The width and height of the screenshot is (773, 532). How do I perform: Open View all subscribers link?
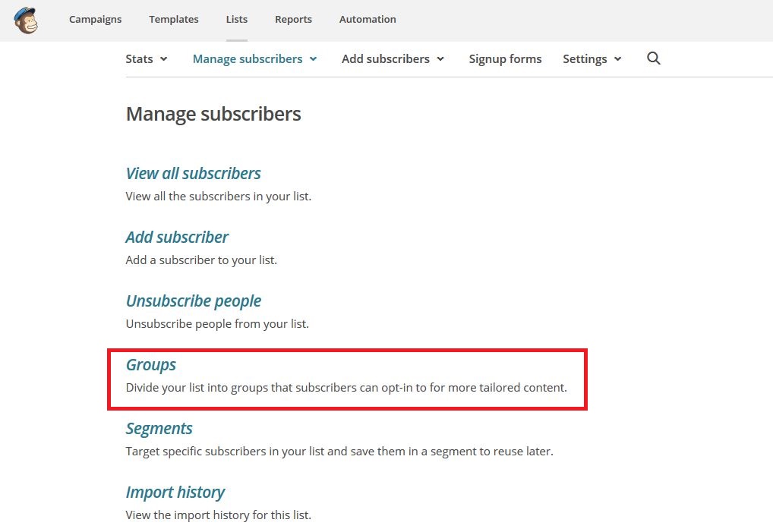coord(193,173)
